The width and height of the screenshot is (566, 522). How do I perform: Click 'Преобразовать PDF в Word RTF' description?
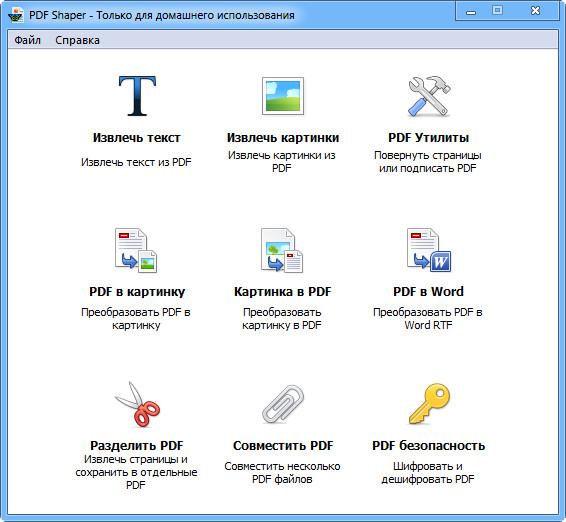click(x=428, y=318)
